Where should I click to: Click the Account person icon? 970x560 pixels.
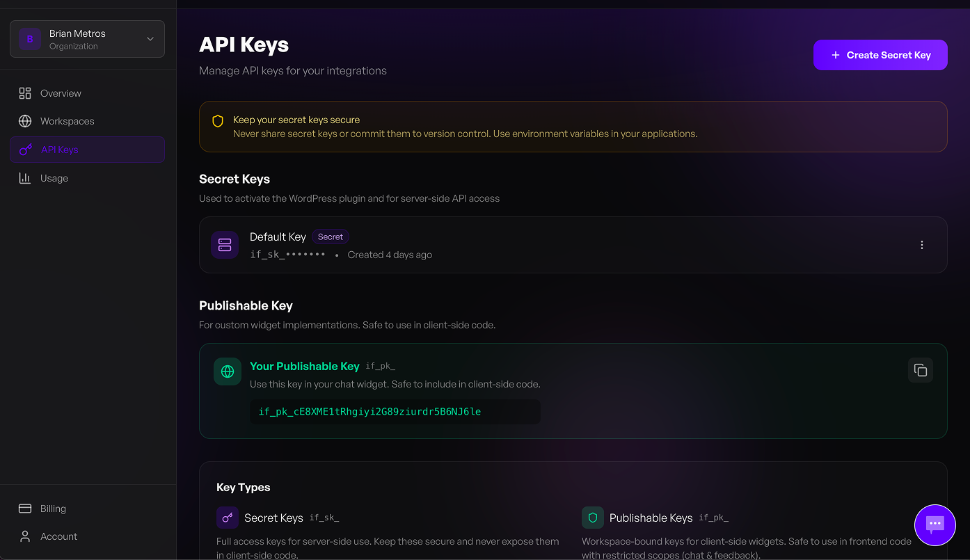click(x=25, y=536)
